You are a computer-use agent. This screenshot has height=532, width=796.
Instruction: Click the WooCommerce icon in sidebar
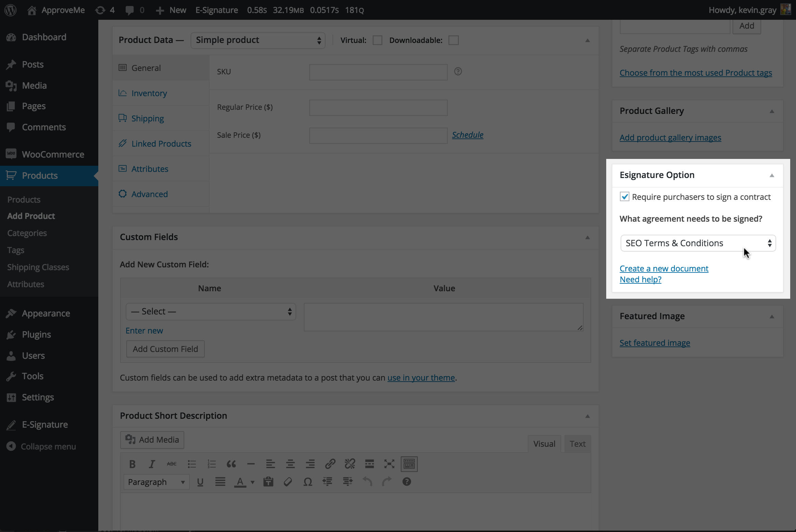11,154
